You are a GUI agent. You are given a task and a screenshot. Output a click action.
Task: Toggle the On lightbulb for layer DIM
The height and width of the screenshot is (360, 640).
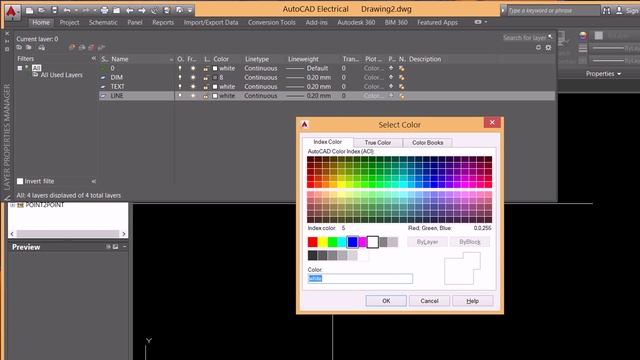180,78
